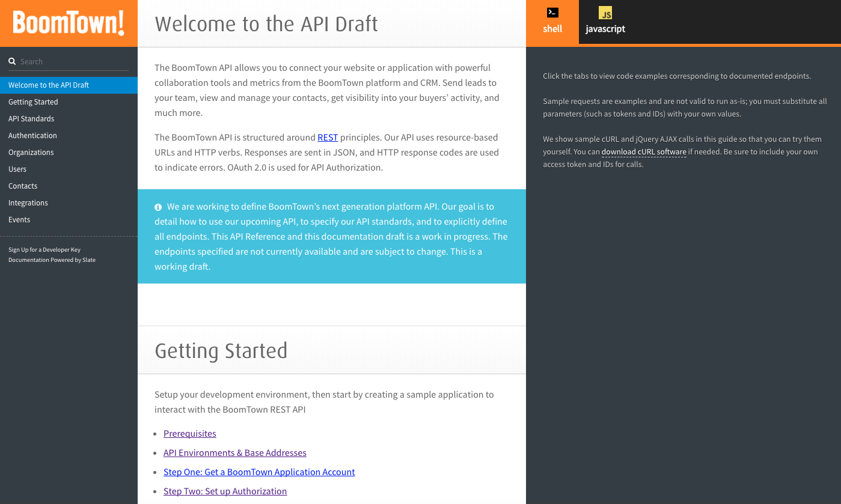Open Getting Started in sidebar
The image size is (841, 504).
[69, 102]
